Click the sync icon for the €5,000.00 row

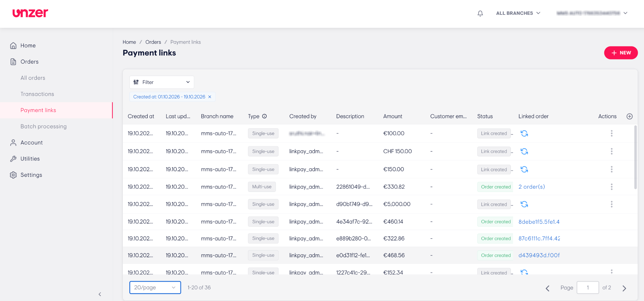pos(524,204)
